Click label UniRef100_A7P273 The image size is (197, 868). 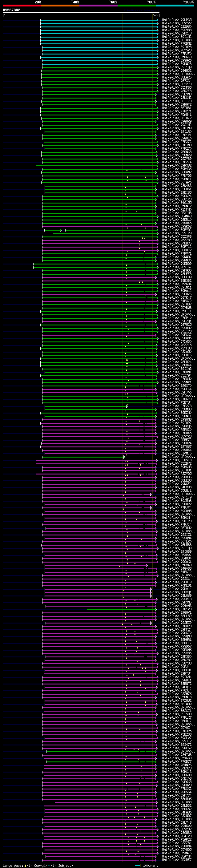177,406
